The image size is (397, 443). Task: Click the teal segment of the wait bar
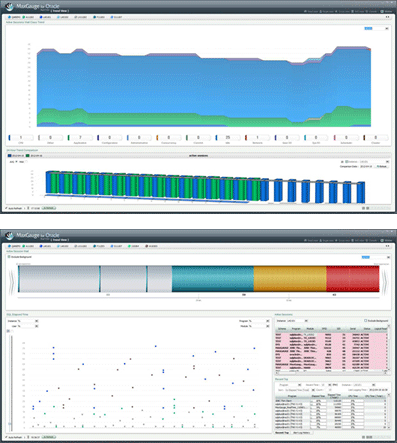213,279
